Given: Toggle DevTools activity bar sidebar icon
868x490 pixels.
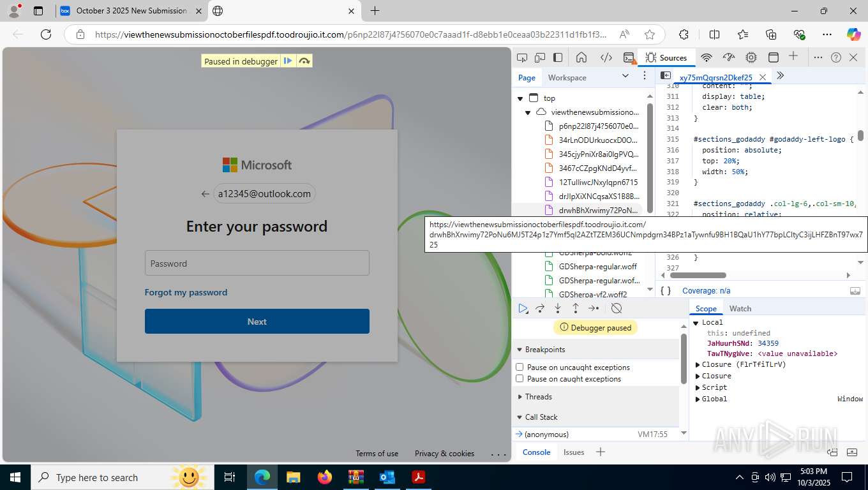Looking at the screenshot, I should [x=558, y=57].
